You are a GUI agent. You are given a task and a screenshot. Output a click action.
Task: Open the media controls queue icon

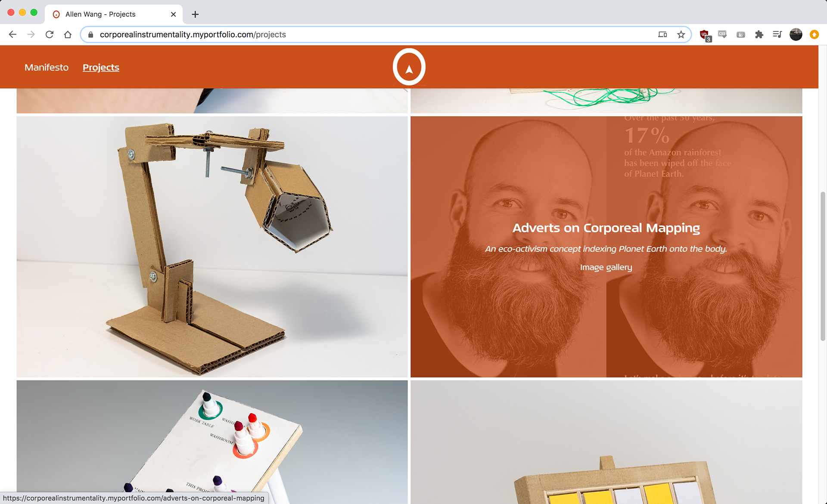[777, 34]
